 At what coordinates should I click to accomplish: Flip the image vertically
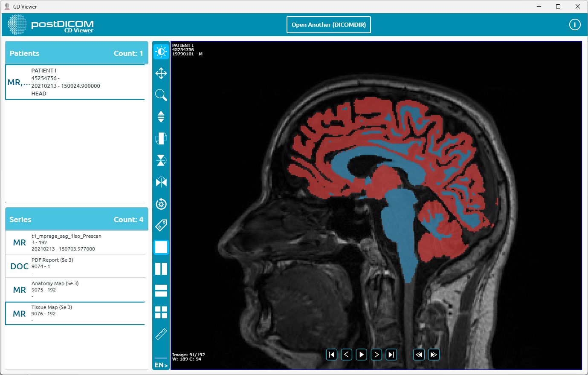tap(161, 161)
